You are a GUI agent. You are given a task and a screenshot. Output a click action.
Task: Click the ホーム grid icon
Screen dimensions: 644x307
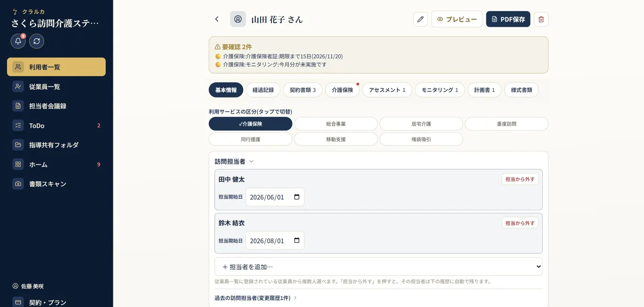click(18, 164)
